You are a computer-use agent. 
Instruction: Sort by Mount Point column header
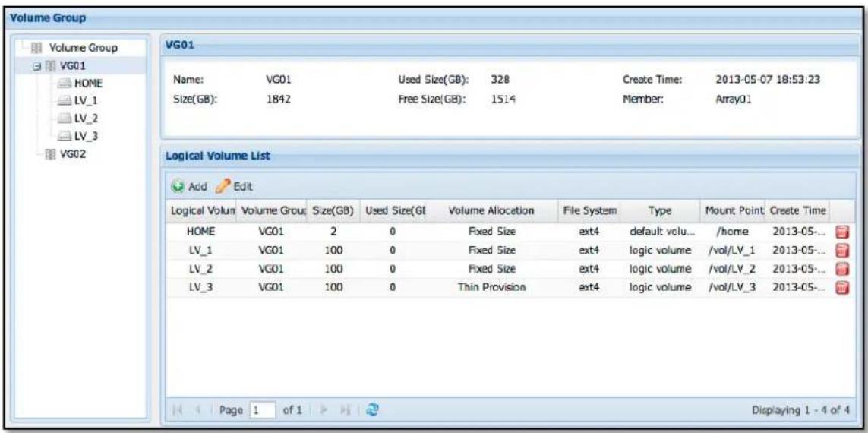(x=734, y=211)
